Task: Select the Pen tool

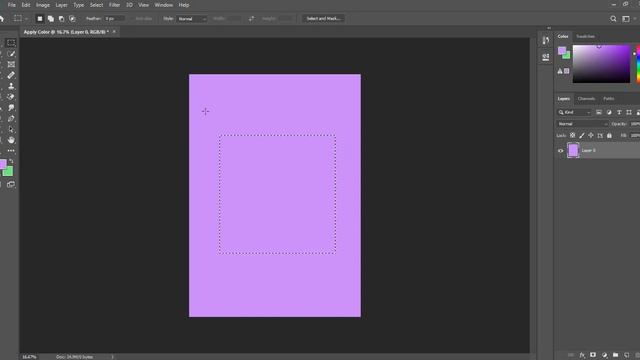Action: tap(11, 118)
